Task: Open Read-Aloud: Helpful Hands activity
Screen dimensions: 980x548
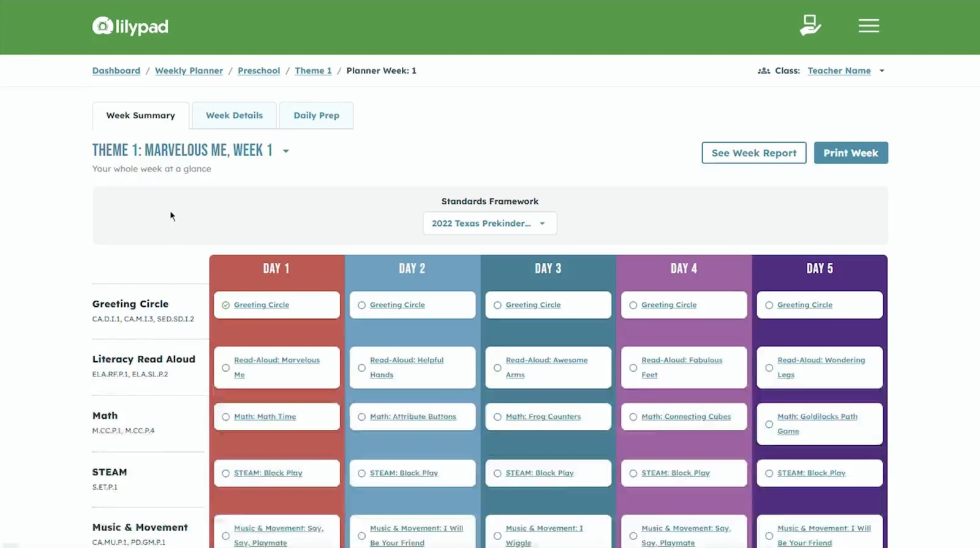Action: pyautogui.click(x=407, y=367)
